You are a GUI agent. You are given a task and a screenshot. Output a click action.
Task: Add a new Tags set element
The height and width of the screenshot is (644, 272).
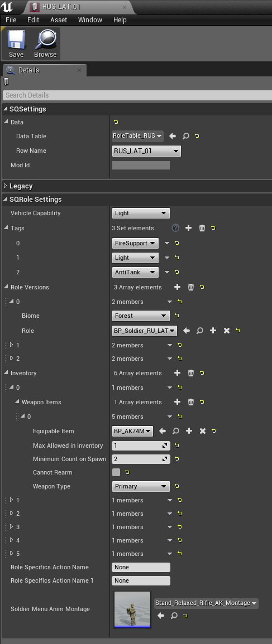(188, 228)
